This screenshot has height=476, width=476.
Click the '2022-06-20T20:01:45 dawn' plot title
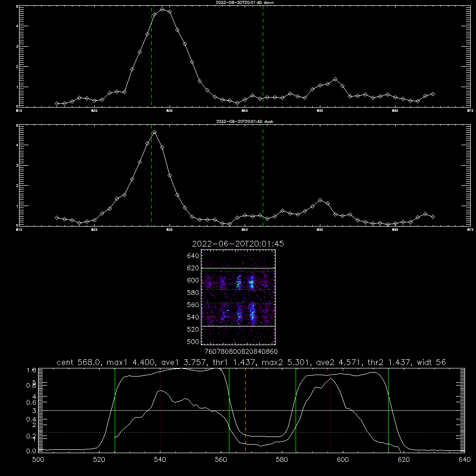coord(245,2)
